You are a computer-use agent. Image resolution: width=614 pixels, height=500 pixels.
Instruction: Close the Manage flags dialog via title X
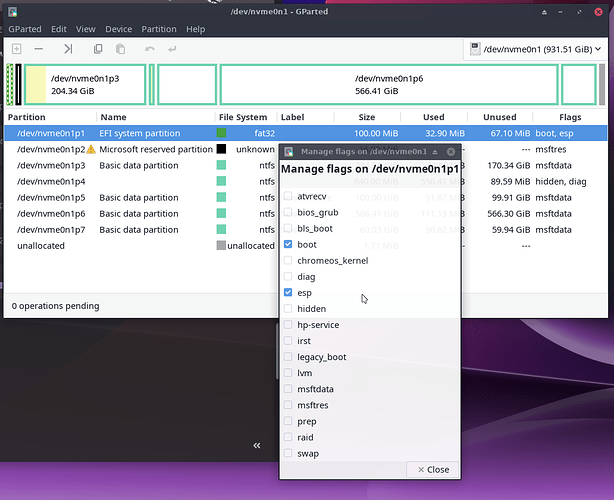pyautogui.click(x=451, y=152)
